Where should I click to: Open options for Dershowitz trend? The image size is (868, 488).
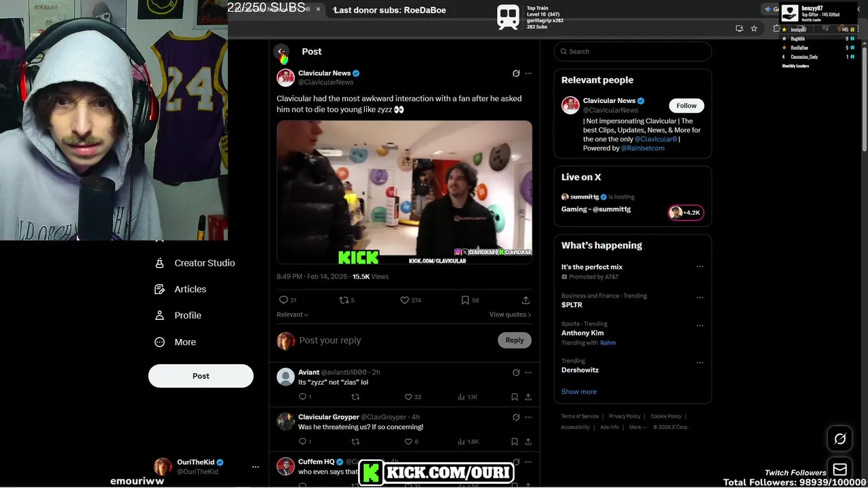pos(700,363)
